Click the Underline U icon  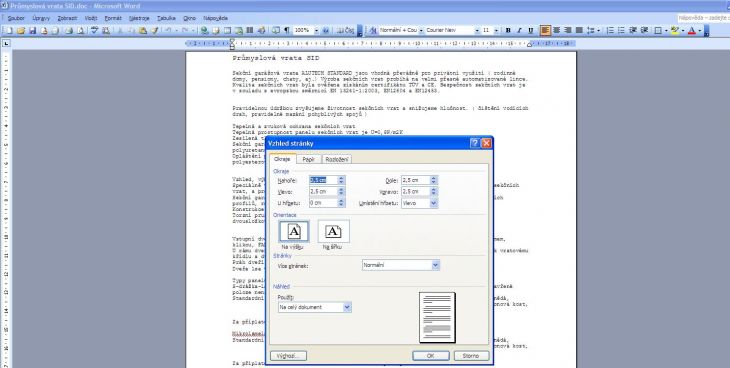tap(531, 31)
